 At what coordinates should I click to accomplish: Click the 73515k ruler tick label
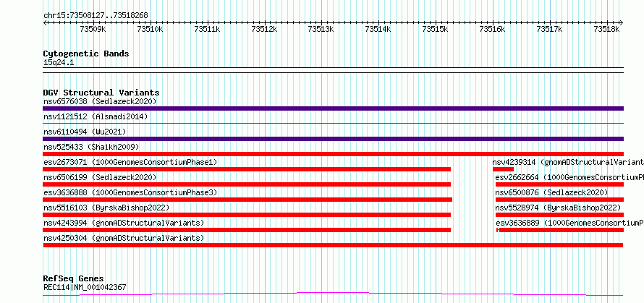436,29
